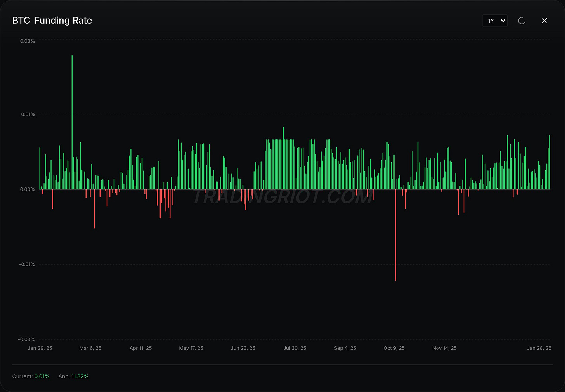This screenshot has width=565, height=392.
Task: Click the 0.00% y-axis label
Action: pos(28,189)
